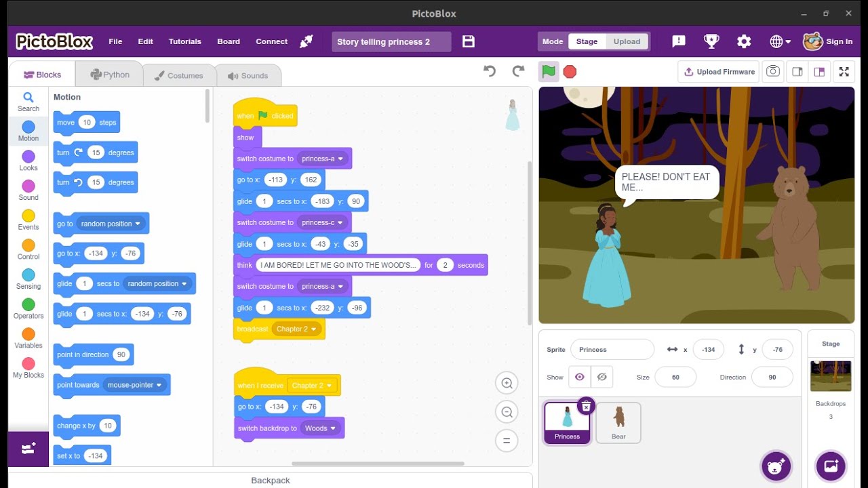Click the sprite Direction field
This screenshot has height=488, width=868.
pyautogui.click(x=772, y=377)
